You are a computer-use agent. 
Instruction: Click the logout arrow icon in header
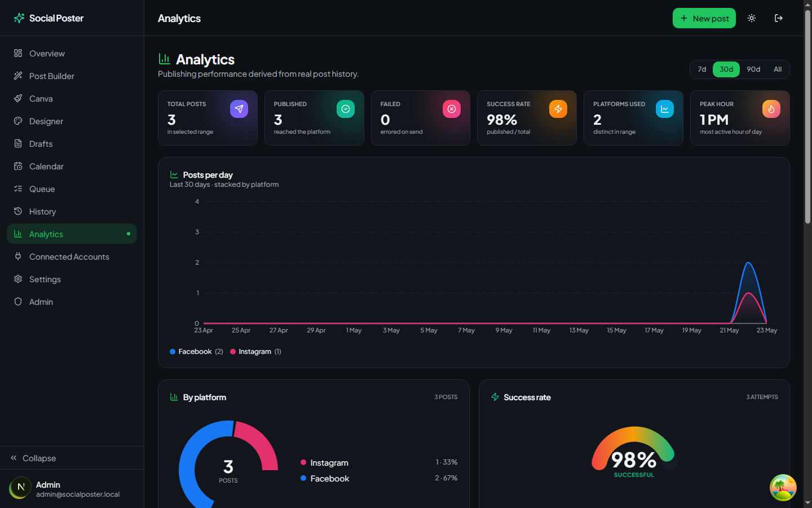pyautogui.click(x=779, y=18)
